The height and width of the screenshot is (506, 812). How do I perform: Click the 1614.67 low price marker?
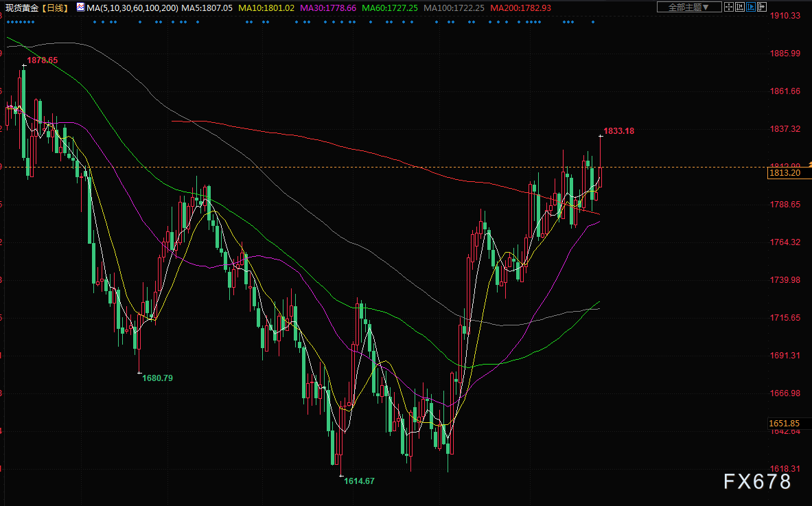(x=359, y=481)
